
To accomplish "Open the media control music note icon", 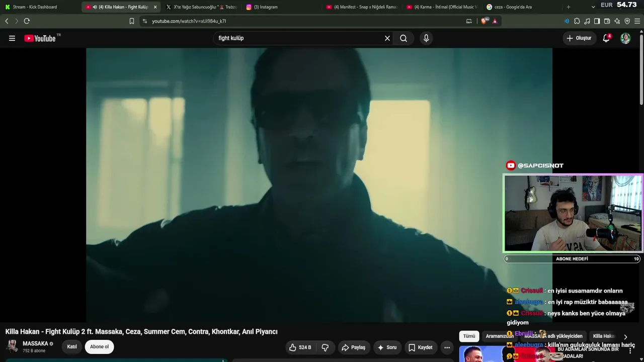I will 587,21.
